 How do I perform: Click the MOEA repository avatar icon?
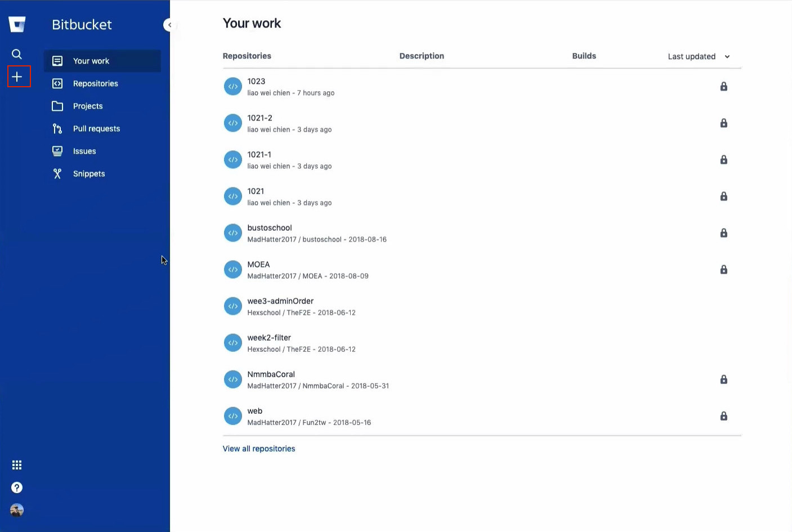pos(233,269)
